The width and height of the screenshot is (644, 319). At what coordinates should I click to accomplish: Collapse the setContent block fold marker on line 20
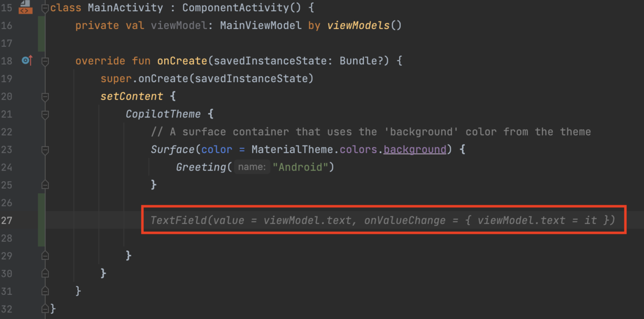click(45, 97)
